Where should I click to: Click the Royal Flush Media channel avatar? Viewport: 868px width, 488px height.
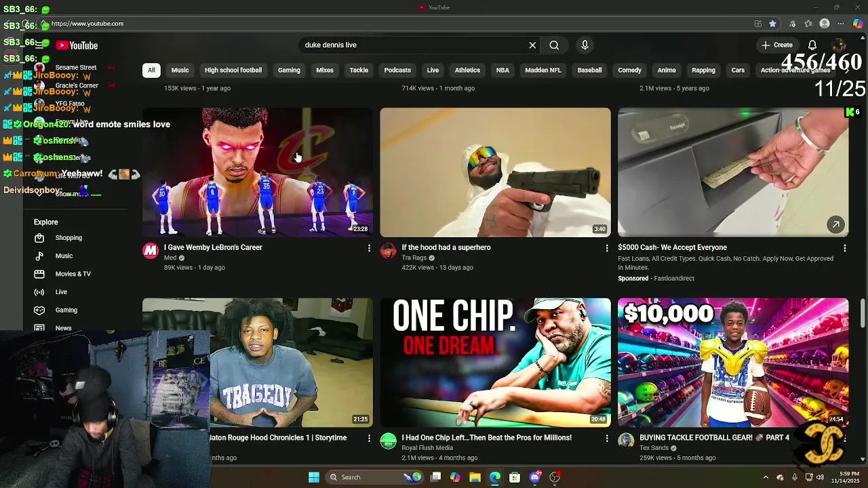[388, 441]
